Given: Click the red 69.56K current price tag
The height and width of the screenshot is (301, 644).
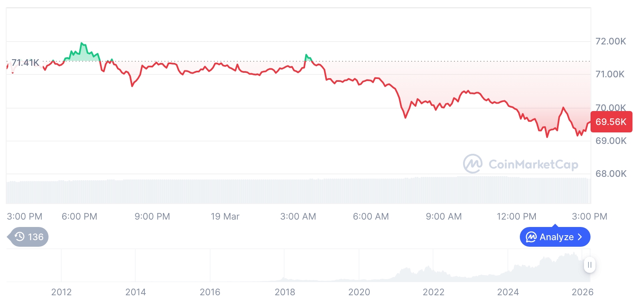Looking at the screenshot, I should [611, 122].
